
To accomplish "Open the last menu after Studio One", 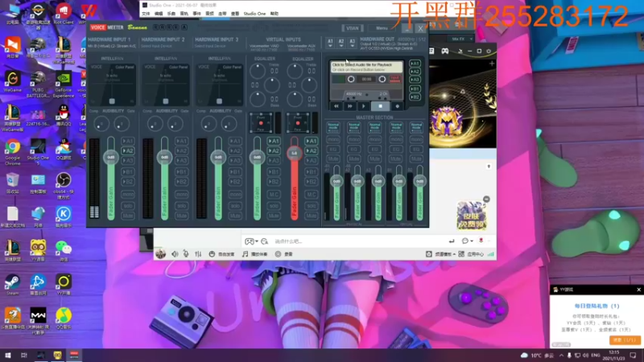I will point(274,14).
